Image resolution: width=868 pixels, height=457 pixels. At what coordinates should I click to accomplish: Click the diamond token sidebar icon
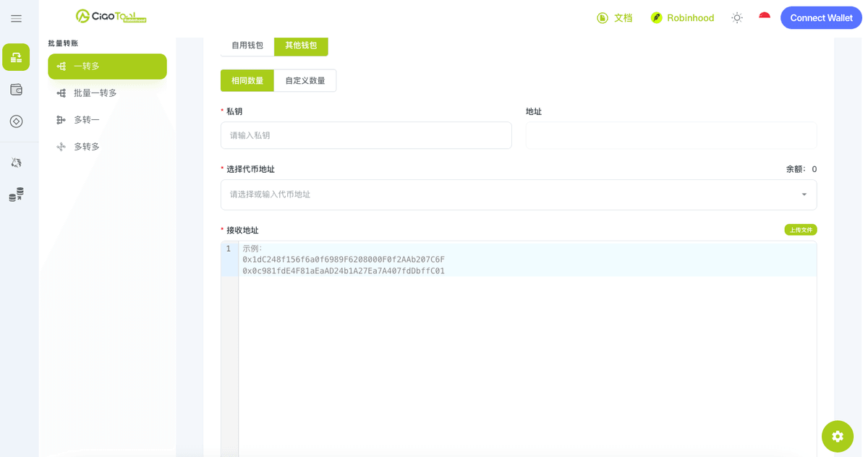16,121
